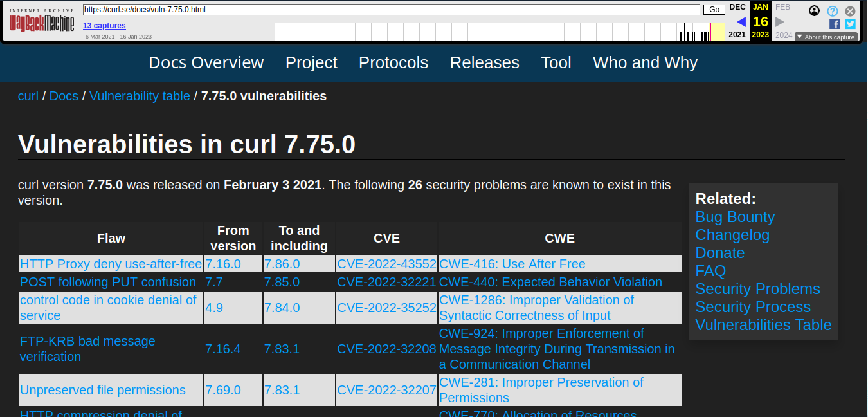Open CWE-281 Improper Preservation of Permissions link
Image resolution: width=868 pixels, height=417 pixels.
pos(541,390)
